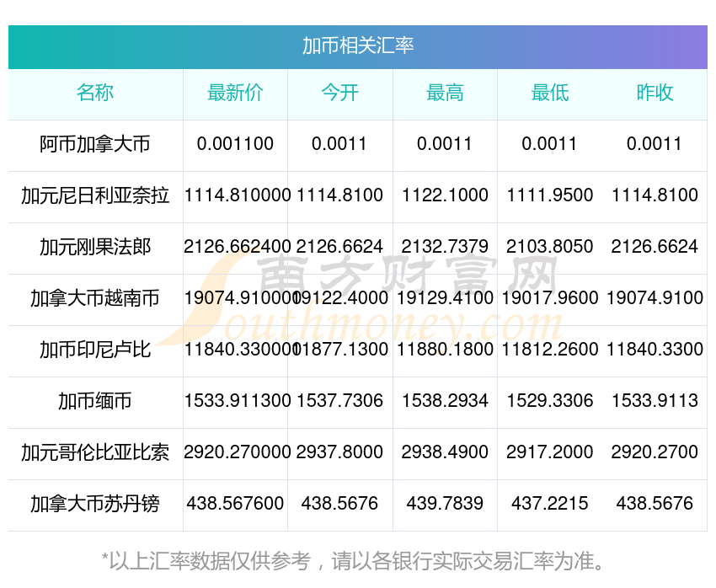Image resolution: width=716 pixels, height=588 pixels.
Task: Select the 最新价 column header
Action: click(x=235, y=93)
